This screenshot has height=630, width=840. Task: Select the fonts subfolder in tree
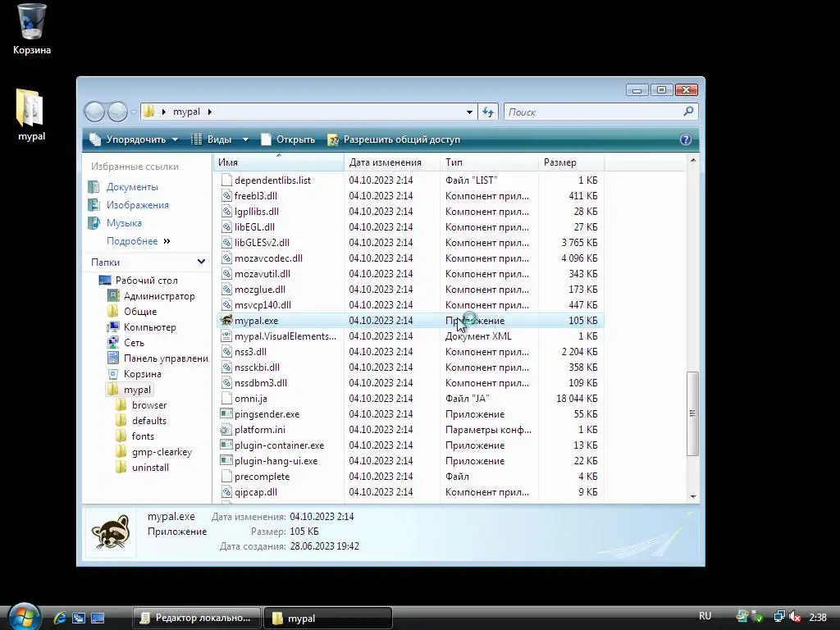[x=135, y=436]
